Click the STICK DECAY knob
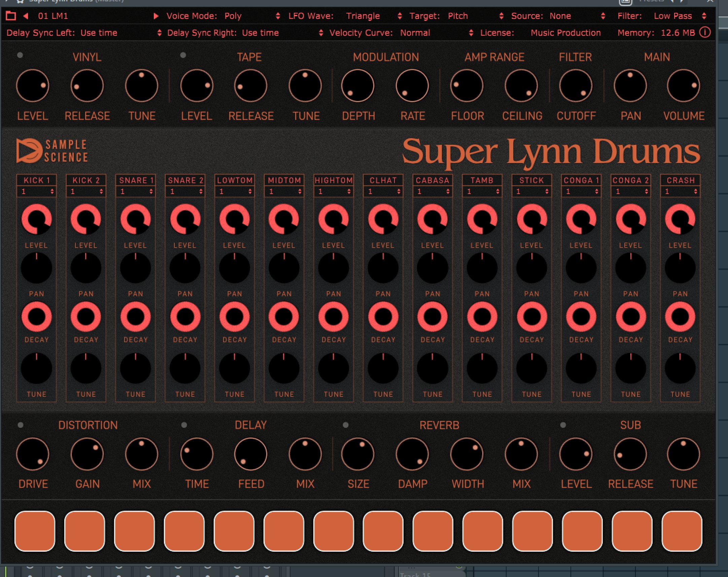The width and height of the screenshot is (728, 577). point(532,317)
